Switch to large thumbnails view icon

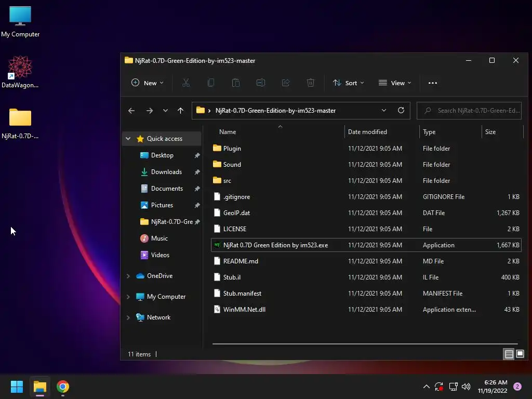[x=520, y=354]
